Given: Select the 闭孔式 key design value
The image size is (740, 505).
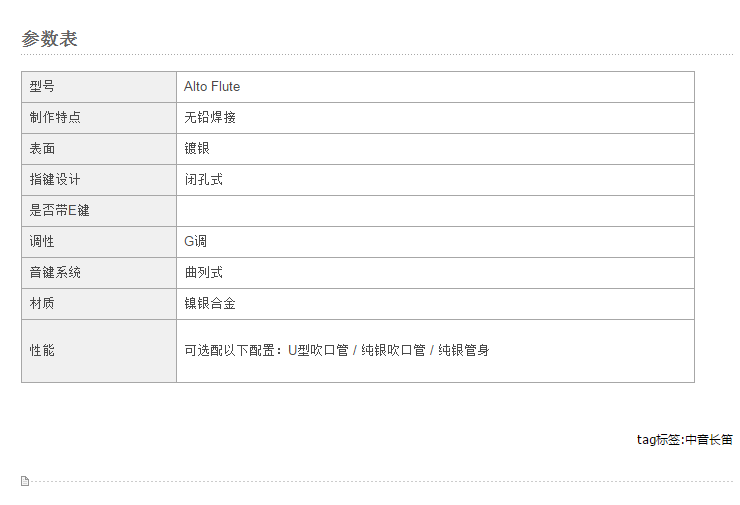Looking at the screenshot, I should [435, 180].
